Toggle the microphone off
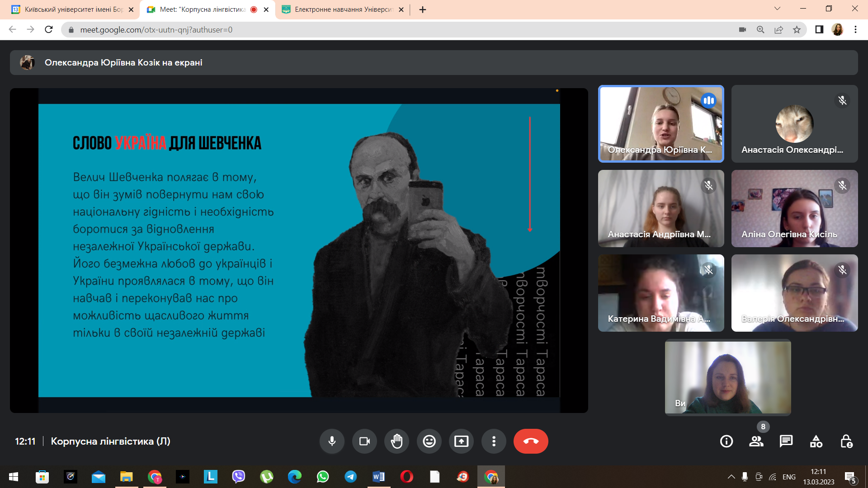This screenshot has width=868, height=488. (332, 441)
